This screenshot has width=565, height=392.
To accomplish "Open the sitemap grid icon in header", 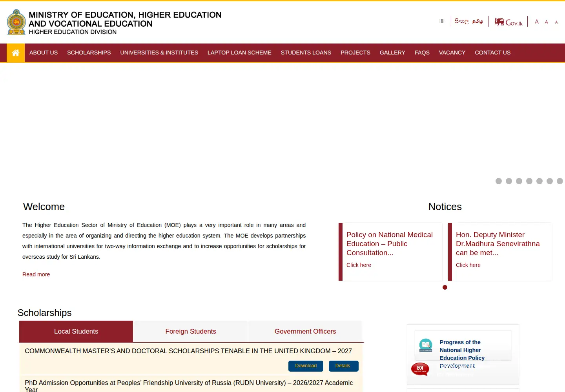I will click(x=442, y=21).
